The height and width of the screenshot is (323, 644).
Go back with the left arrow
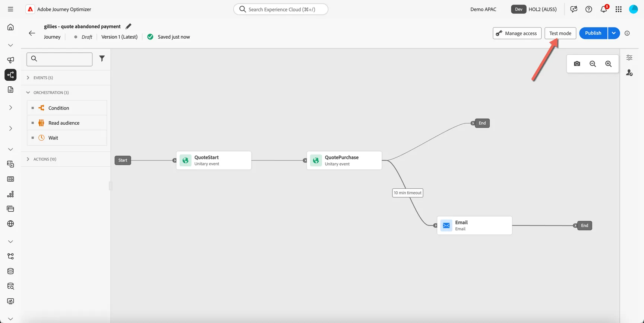point(32,33)
